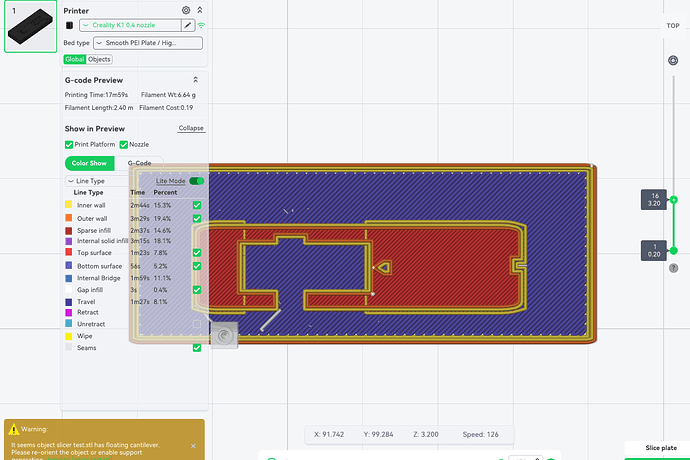Switch to the G-Code tab
Screen dimensions: 690x460
coord(138,163)
